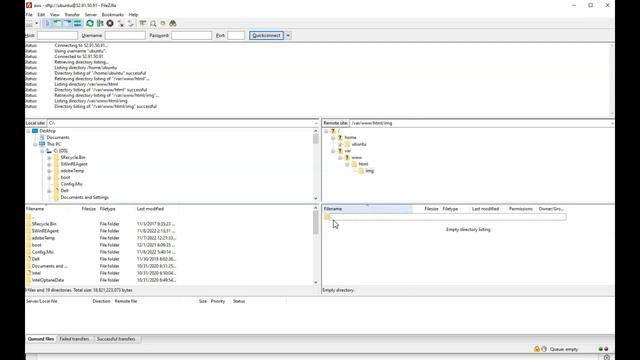
Task: Open the View menu
Action: [x=54, y=15]
